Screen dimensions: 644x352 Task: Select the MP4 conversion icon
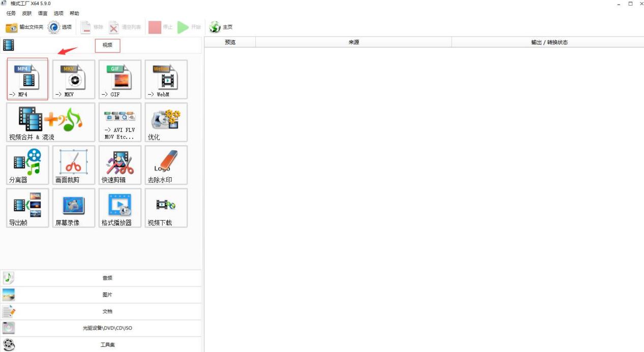(x=27, y=78)
